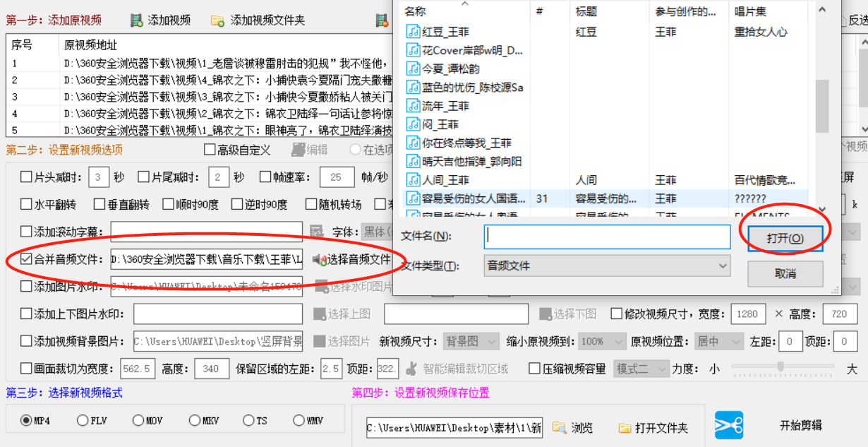Click the 选择图片 icon for background image
Image resolution: width=868 pixels, height=447 pixels.
320,341
